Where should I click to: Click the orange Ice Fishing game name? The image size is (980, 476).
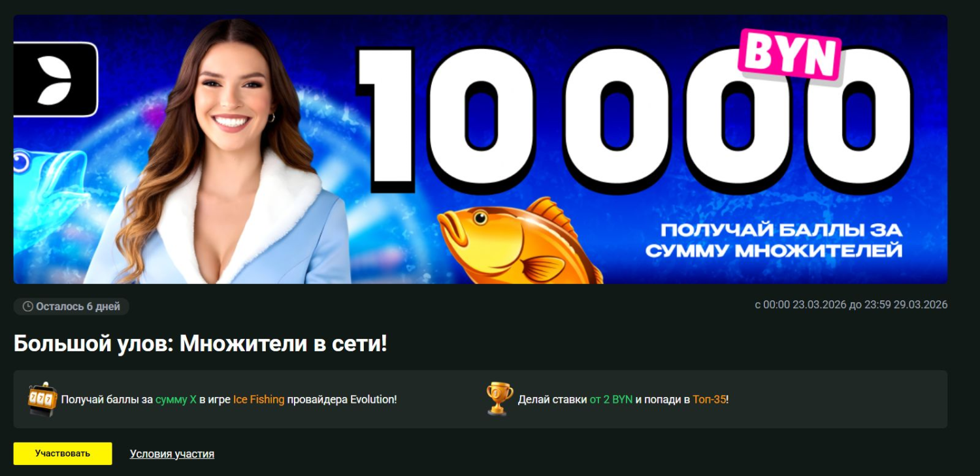coord(259,400)
